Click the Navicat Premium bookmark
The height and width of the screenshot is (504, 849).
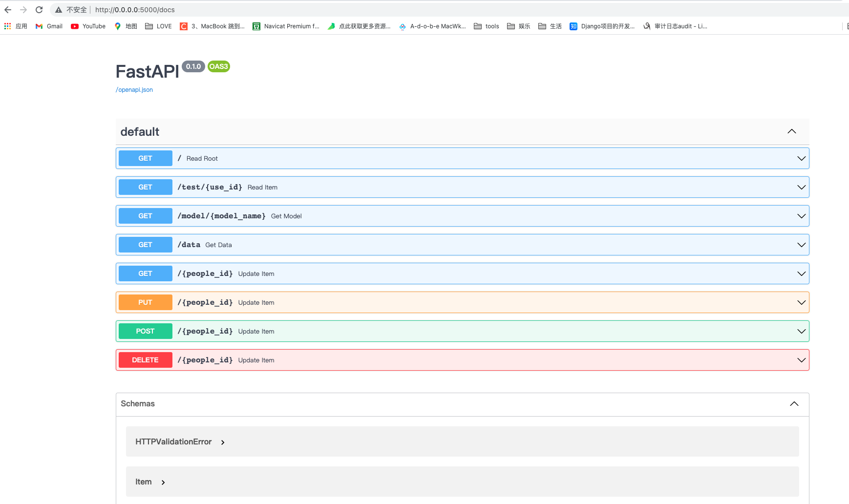click(286, 26)
